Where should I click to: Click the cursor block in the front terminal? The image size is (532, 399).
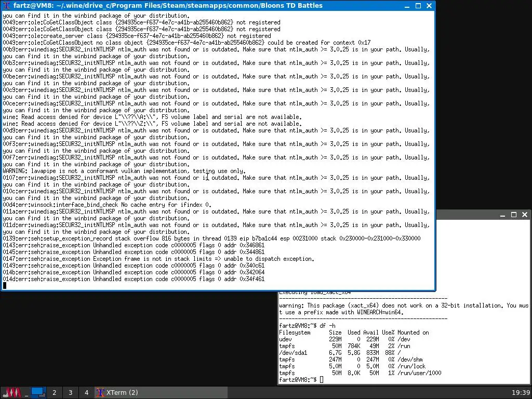point(4,286)
